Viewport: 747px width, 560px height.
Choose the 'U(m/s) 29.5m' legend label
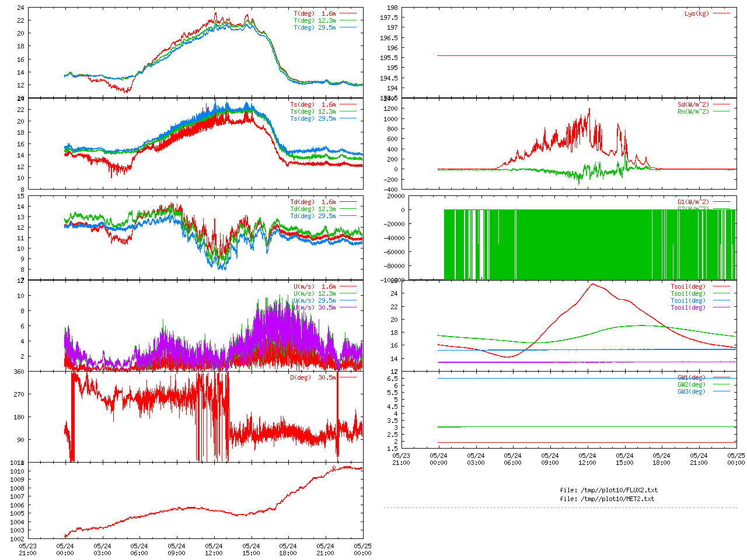(315, 300)
